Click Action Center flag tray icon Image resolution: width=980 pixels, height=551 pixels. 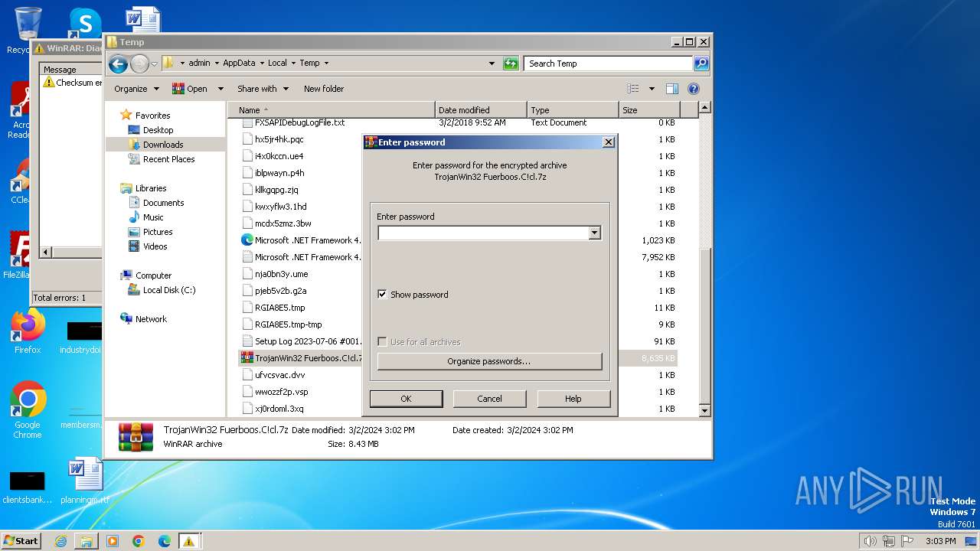coord(908,541)
